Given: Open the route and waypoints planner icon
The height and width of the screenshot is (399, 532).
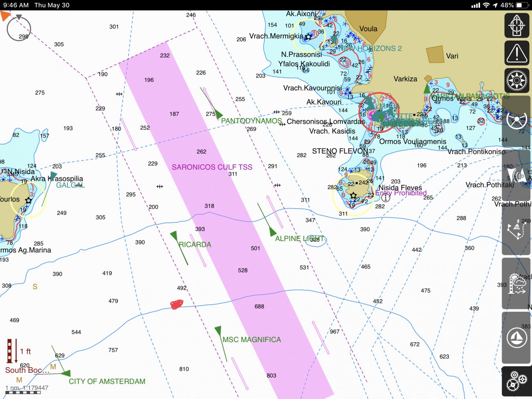Looking at the screenshot, I should coord(517,229).
